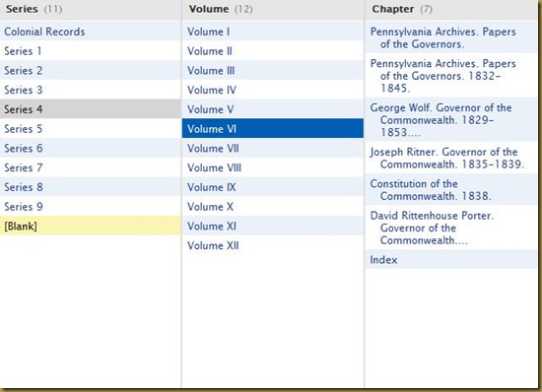Click the selected Volume VI row
This screenshot has width=542, height=392.
273,128
